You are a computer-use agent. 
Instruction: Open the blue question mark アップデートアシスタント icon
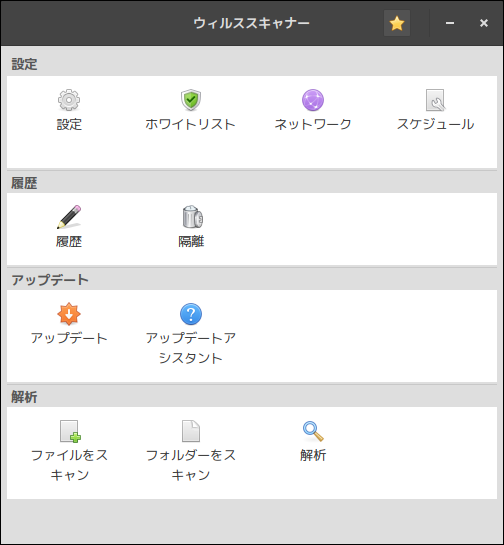tap(191, 314)
